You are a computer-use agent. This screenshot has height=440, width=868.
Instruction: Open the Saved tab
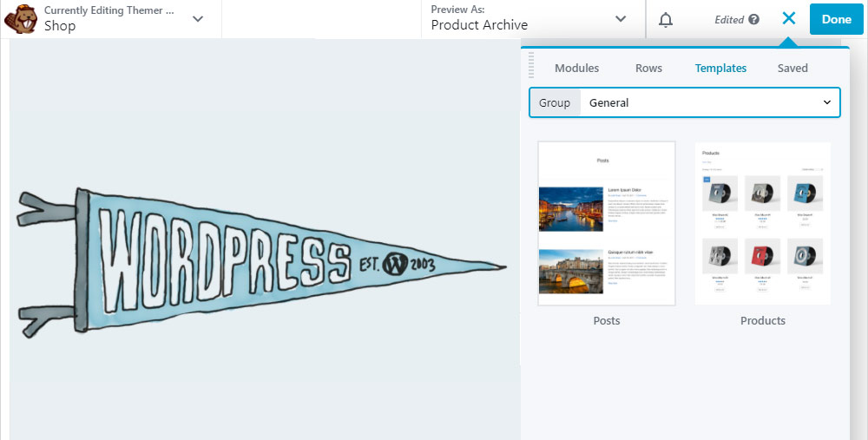(792, 68)
